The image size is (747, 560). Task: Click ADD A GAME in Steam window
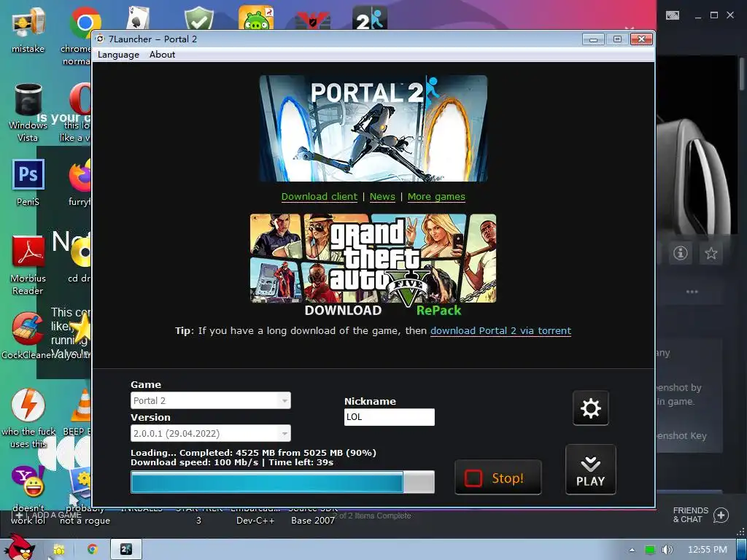coord(49,515)
